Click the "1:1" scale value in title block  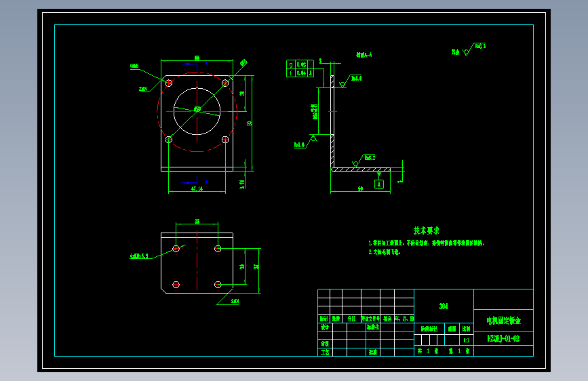(466, 340)
